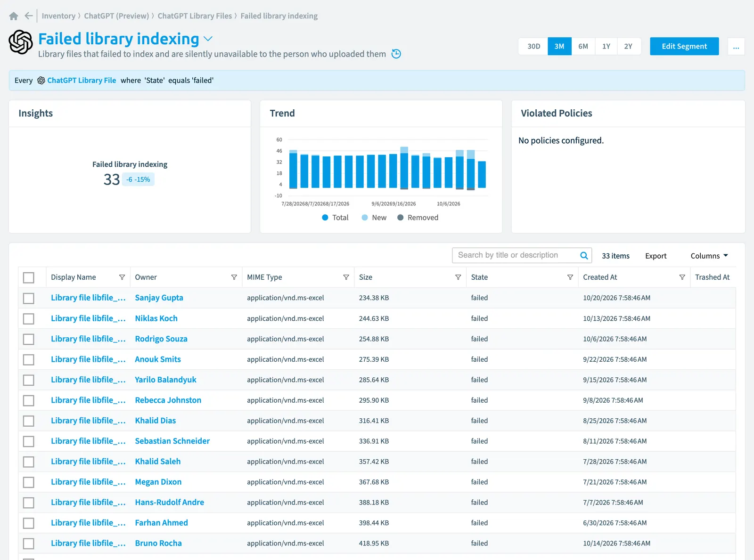Toggle the Removed legend color swatch
The image size is (754, 560).
(x=401, y=218)
